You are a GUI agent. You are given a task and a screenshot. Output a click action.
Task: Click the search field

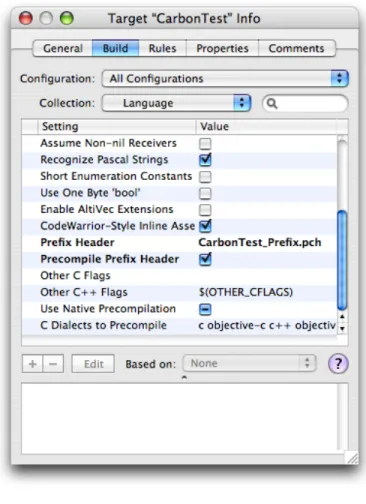coord(305,103)
